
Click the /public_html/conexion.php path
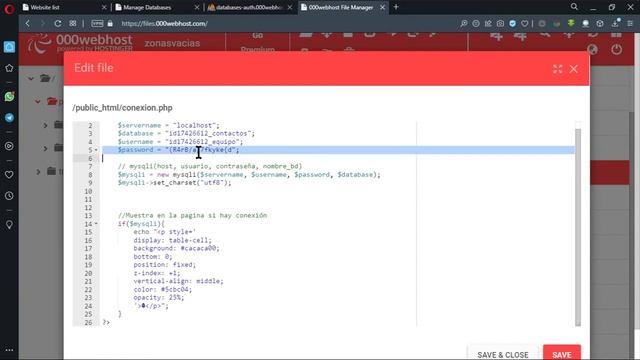(122, 108)
